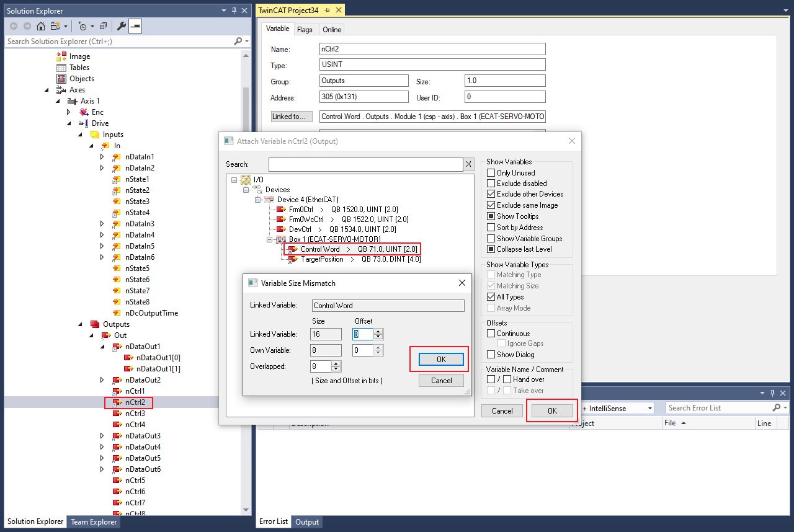Open the IntelliSense dropdown
The height and width of the screenshot is (532, 794).
tap(649, 409)
